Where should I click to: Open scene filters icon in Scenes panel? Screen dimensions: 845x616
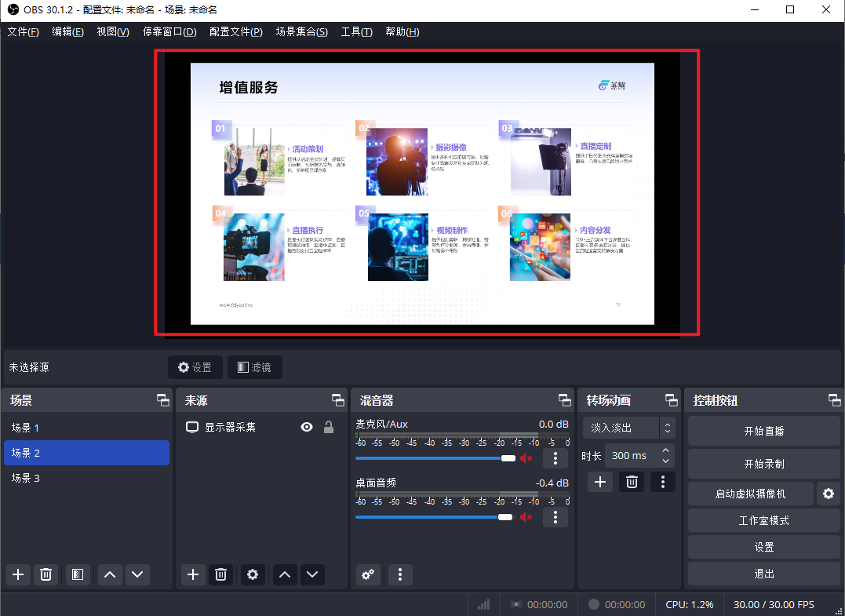[77, 574]
